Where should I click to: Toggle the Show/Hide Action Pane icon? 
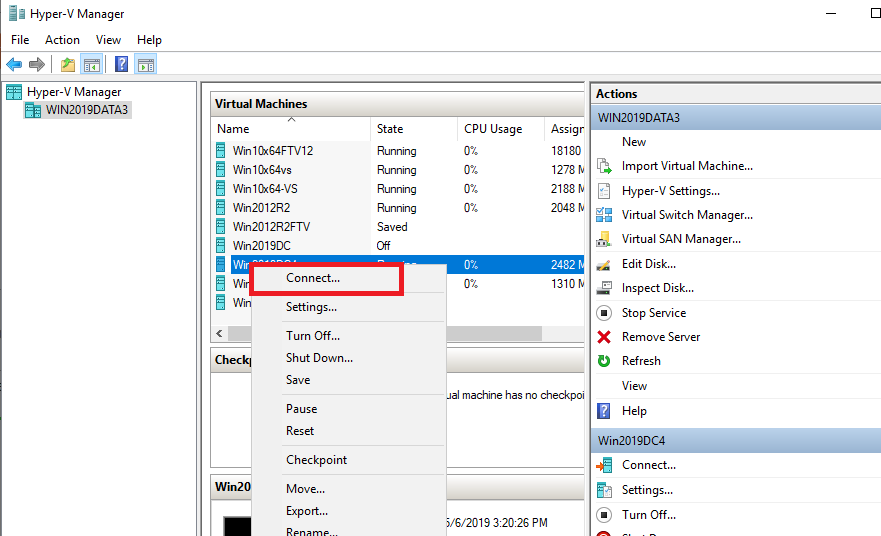(146, 65)
